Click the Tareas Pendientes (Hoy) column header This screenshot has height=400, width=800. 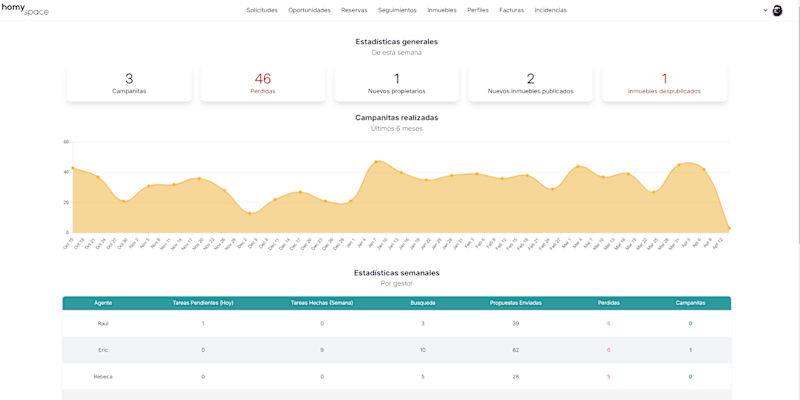click(x=203, y=303)
